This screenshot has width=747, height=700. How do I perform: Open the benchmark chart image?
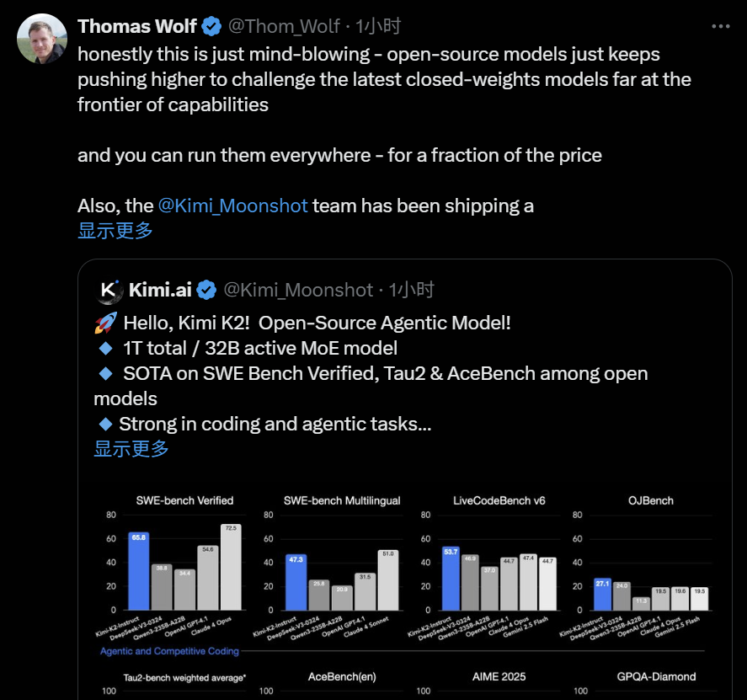point(404,581)
